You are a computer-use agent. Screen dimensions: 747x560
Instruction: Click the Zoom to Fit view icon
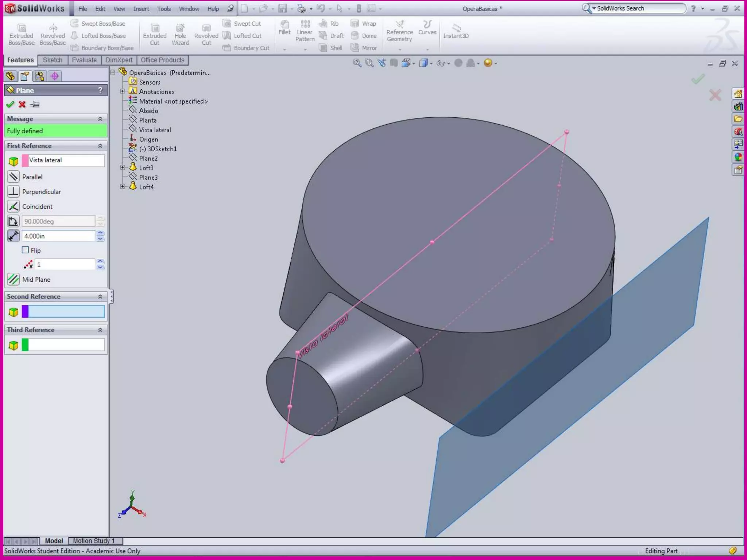(357, 63)
